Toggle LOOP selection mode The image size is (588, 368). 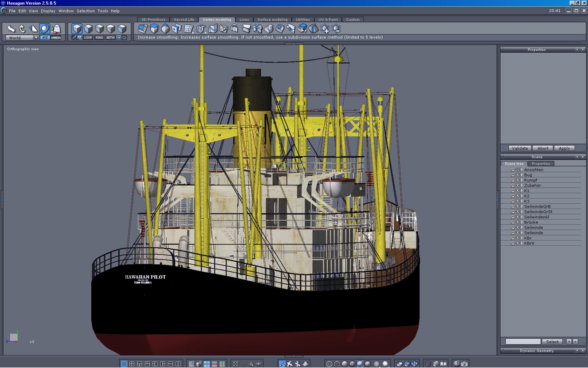(88, 37)
